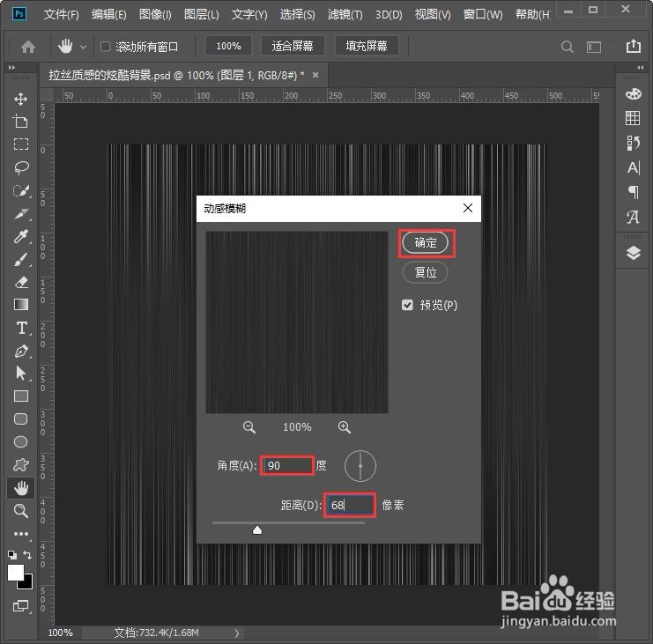Swap foreground and background colors
Screen dimensions: 653x644
[x=27, y=555]
